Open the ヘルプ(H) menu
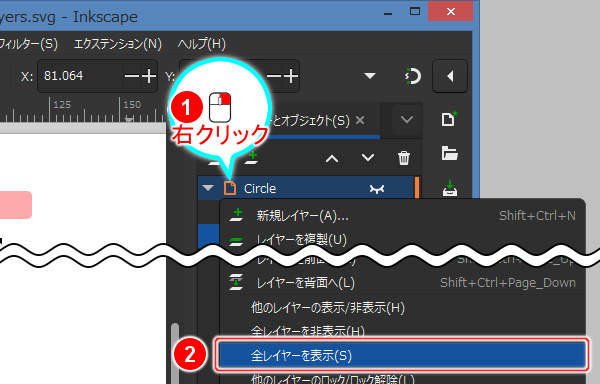The width and height of the screenshot is (600, 384). tap(201, 44)
